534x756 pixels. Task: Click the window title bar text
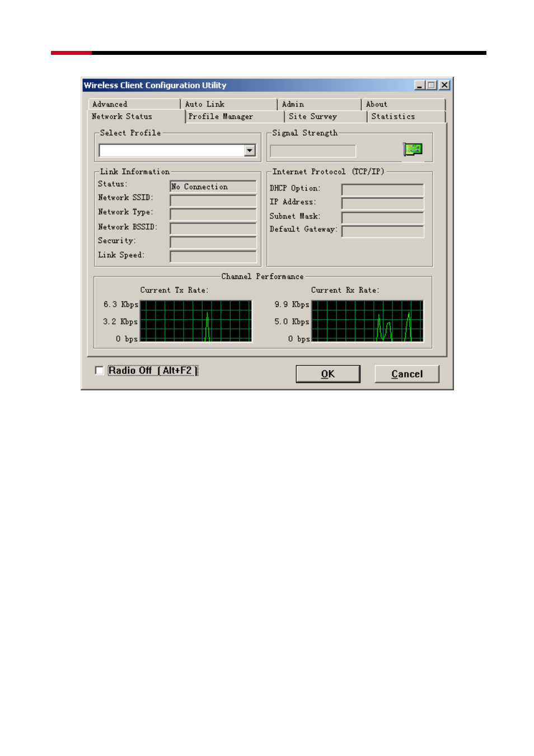(155, 85)
